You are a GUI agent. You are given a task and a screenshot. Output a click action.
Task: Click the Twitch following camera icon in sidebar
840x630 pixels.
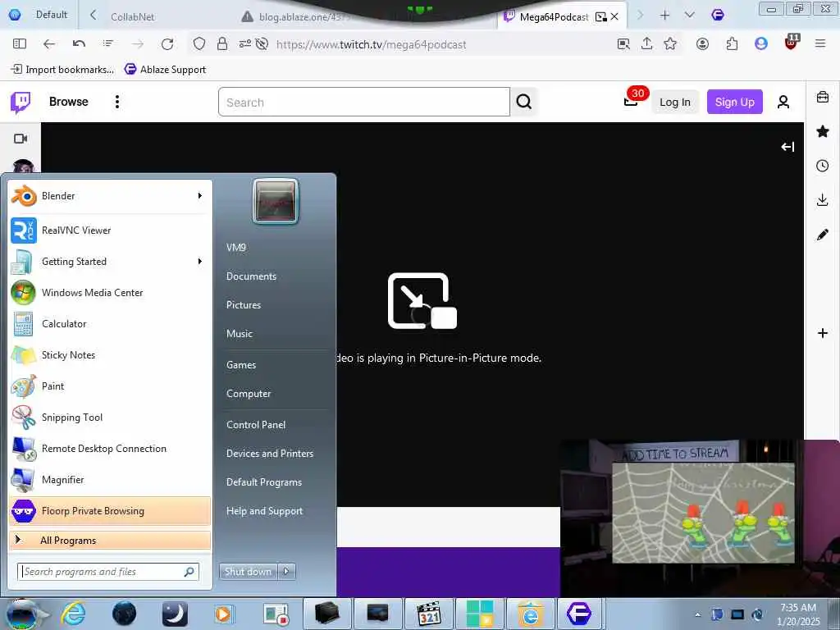pyautogui.click(x=21, y=139)
